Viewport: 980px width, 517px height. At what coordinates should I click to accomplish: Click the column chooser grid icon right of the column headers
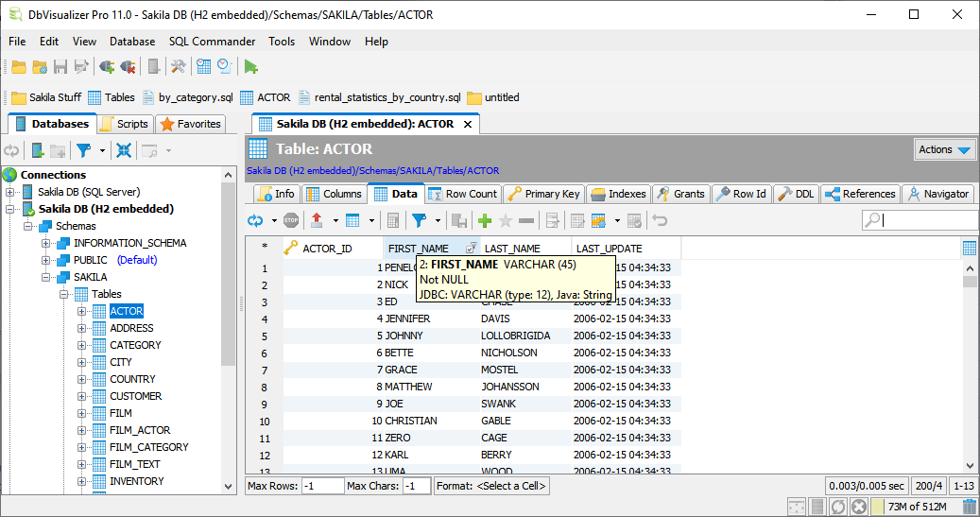(970, 249)
